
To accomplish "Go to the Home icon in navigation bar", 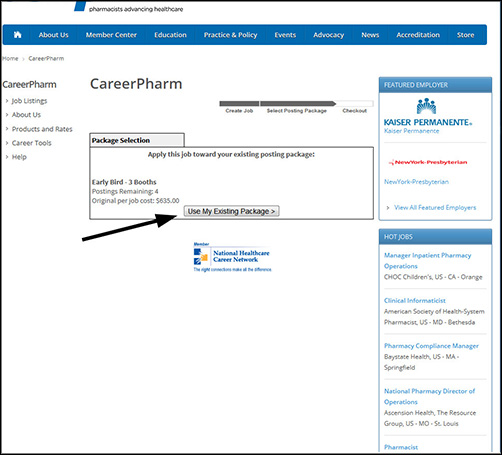I will 17,35.
